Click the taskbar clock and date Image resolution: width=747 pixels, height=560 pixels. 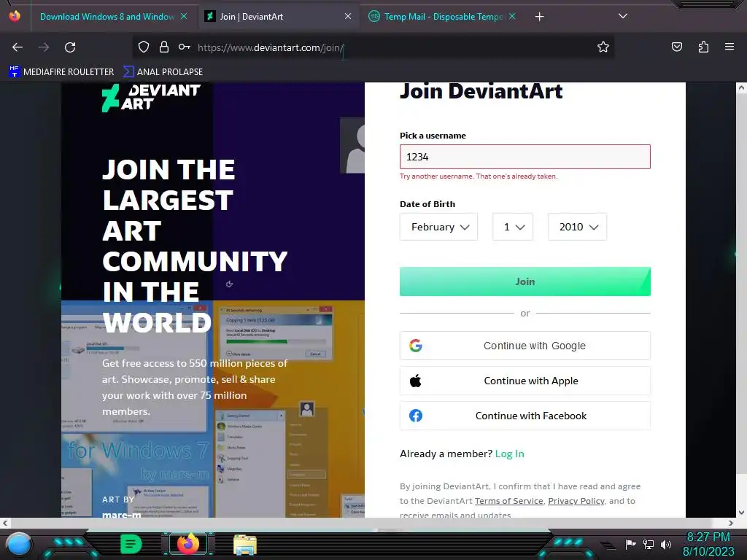pos(708,544)
